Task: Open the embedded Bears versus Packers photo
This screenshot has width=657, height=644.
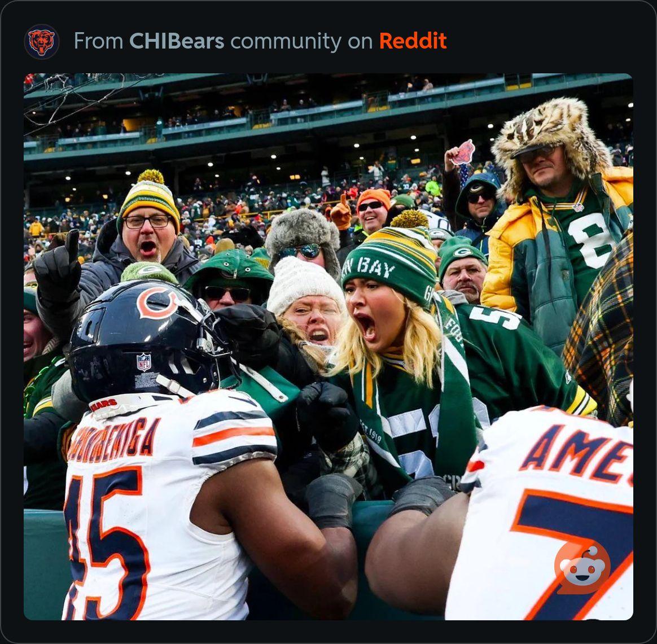Action: click(328, 347)
